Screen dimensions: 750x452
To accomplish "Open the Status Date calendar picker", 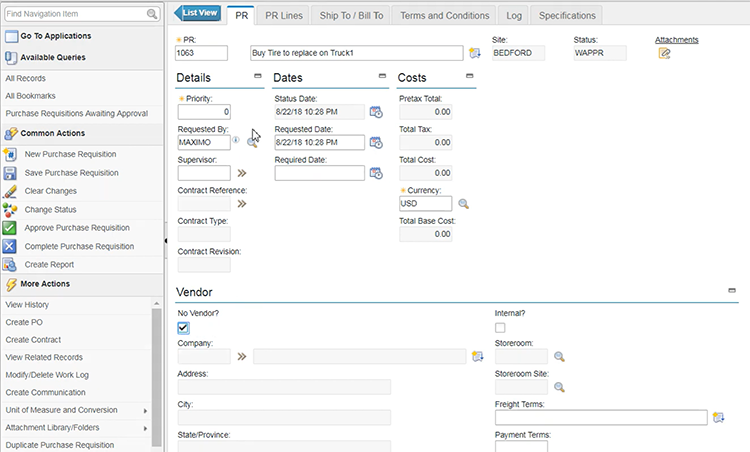I will pos(376,112).
